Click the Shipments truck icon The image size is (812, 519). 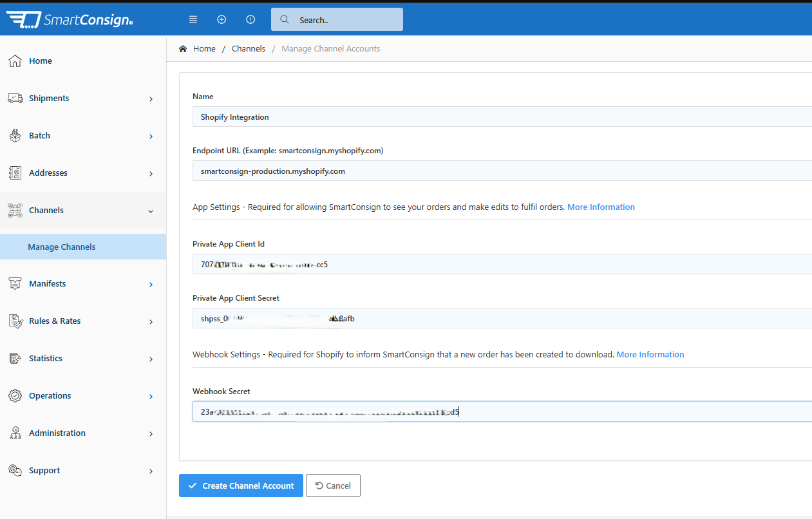pos(15,99)
